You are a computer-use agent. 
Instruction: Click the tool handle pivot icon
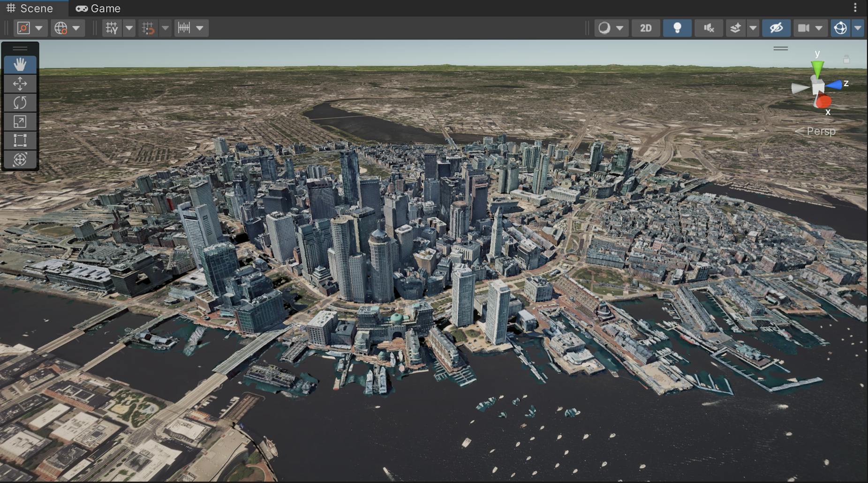23,28
